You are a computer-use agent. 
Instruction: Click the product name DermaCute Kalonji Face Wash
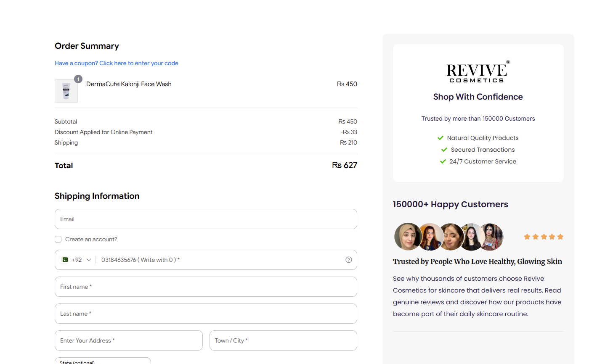tap(129, 84)
